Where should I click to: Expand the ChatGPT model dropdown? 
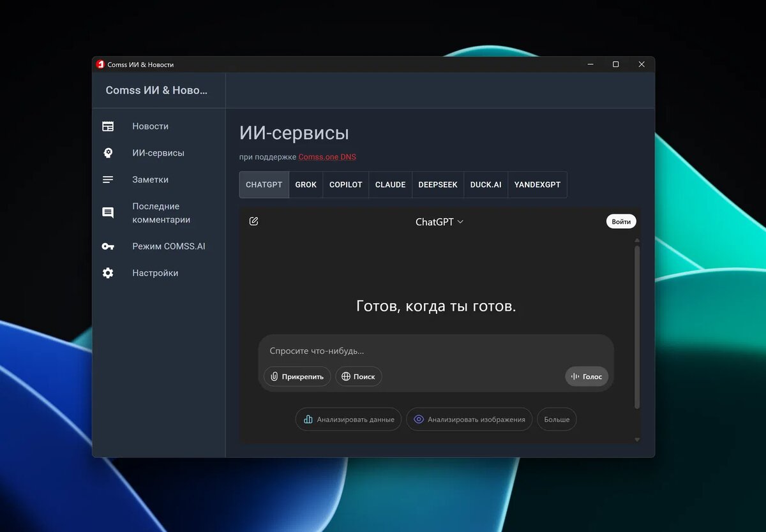click(x=439, y=222)
